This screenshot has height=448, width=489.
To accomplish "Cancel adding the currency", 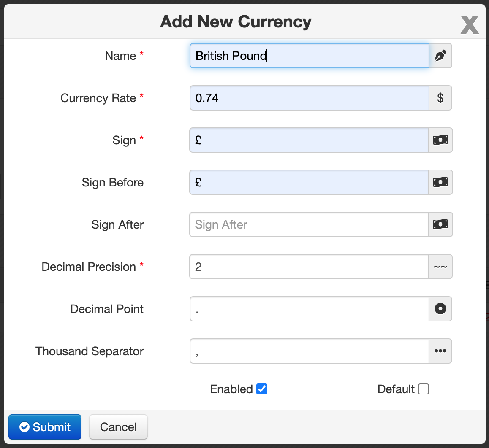I will (x=118, y=427).
